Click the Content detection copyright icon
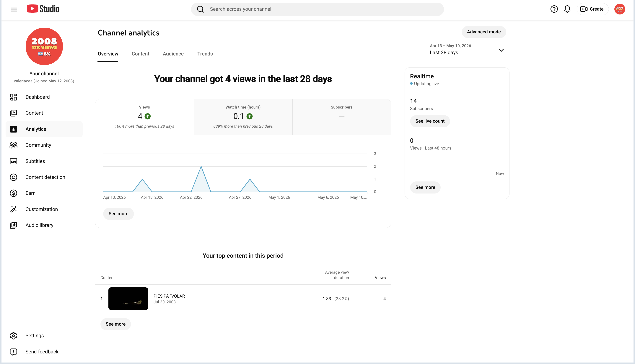Screen dimensions: 635x364 (x=14, y=177)
